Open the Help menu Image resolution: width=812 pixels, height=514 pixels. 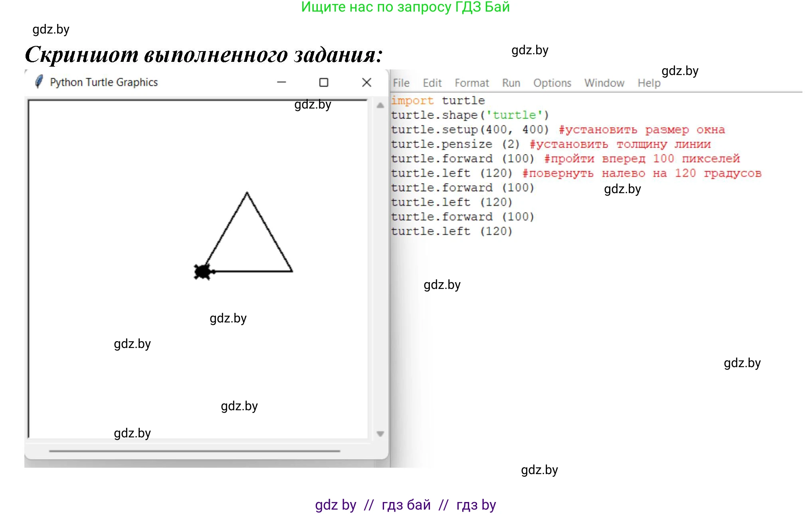649,83
